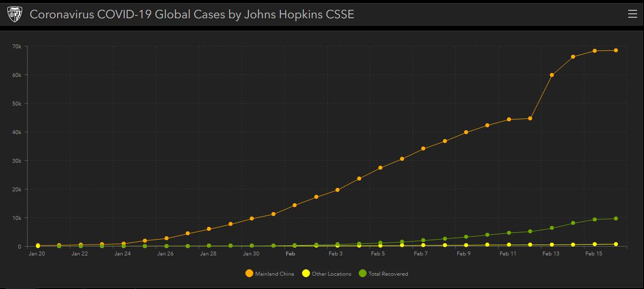644x289 pixels.
Task: Click the Feb 3 date label on the x-axis
Action: click(336, 254)
